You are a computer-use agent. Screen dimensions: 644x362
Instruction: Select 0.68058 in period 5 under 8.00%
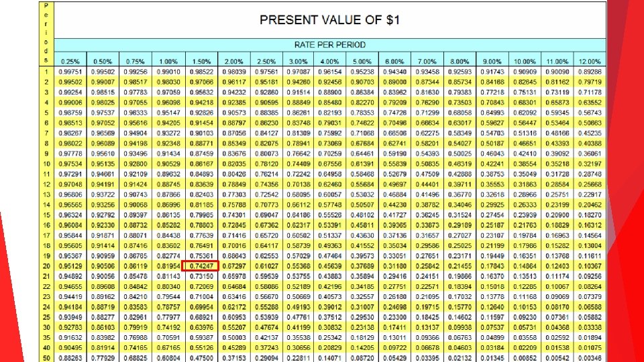(x=460, y=113)
